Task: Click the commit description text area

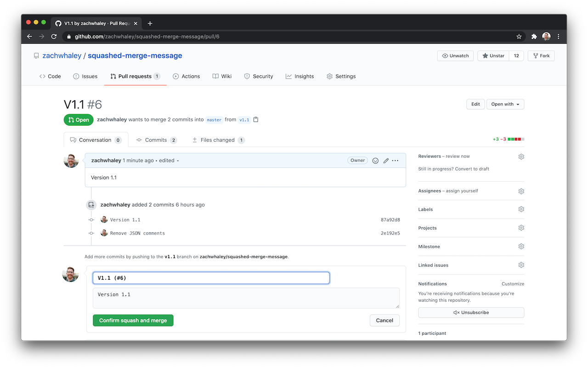Action: (246, 298)
